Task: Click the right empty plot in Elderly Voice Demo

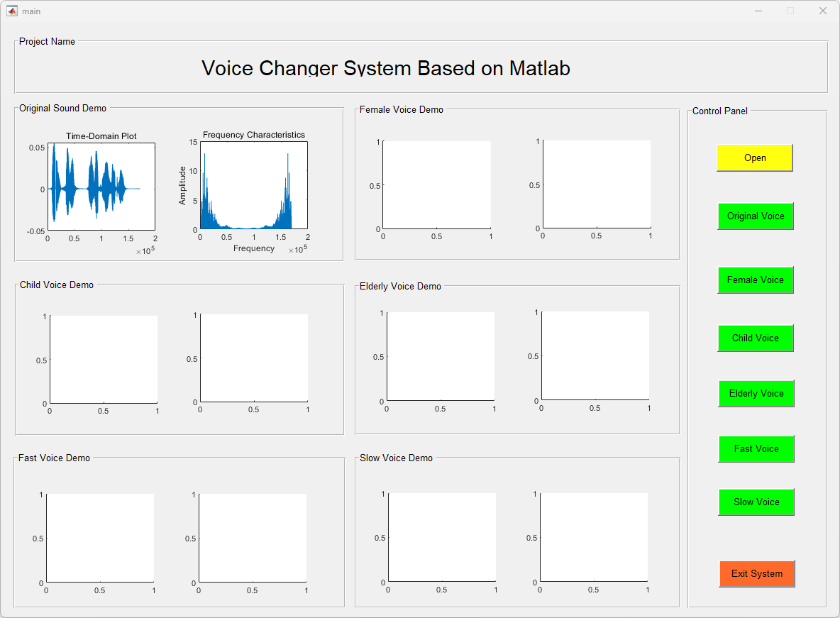Action: coord(595,356)
